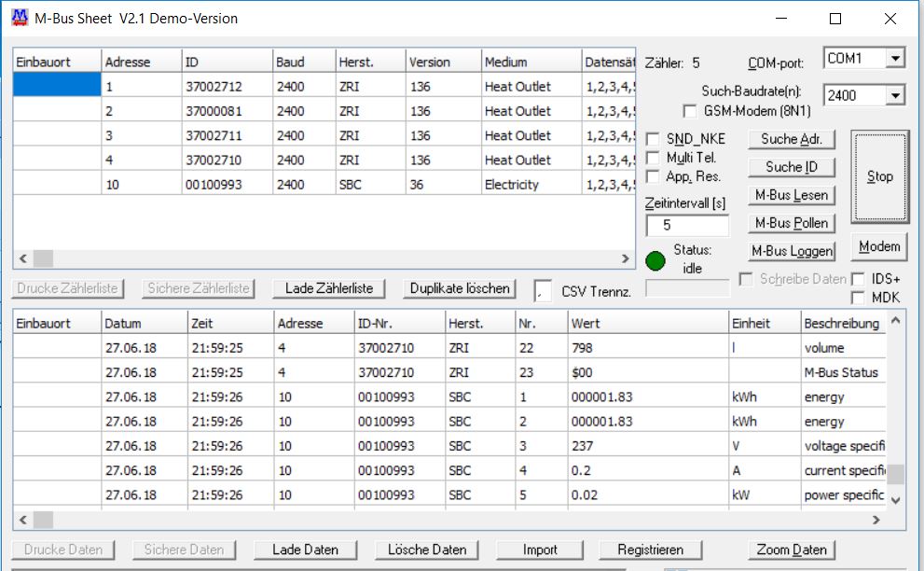Click Lade Zählerliste button

[x=329, y=288]
